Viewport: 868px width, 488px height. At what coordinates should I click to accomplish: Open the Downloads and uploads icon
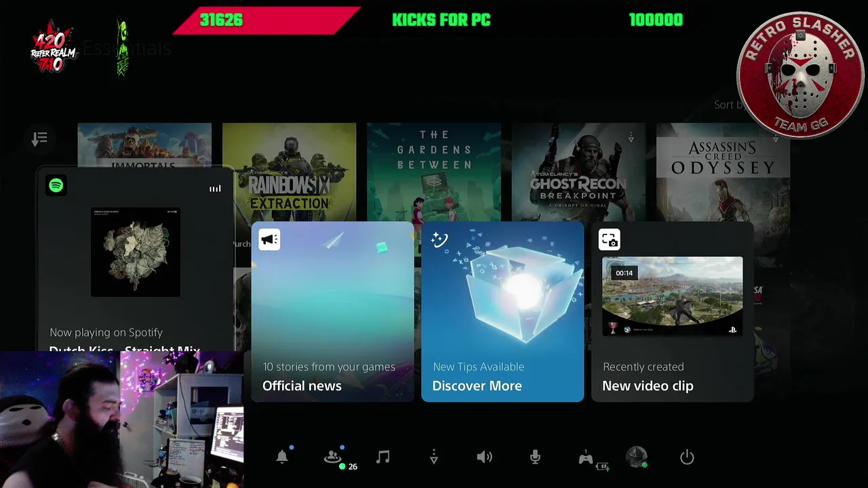coord(434,457)
